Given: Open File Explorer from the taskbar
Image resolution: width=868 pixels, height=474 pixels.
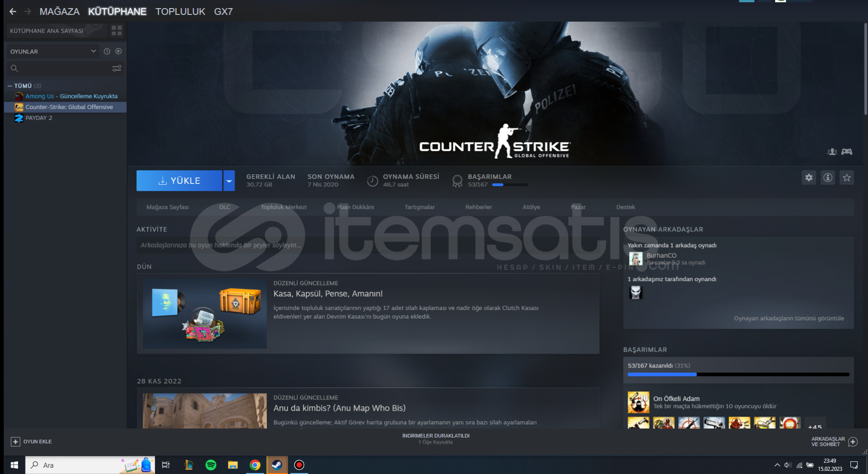Looking at the screenshot, I should coord(233,465).
